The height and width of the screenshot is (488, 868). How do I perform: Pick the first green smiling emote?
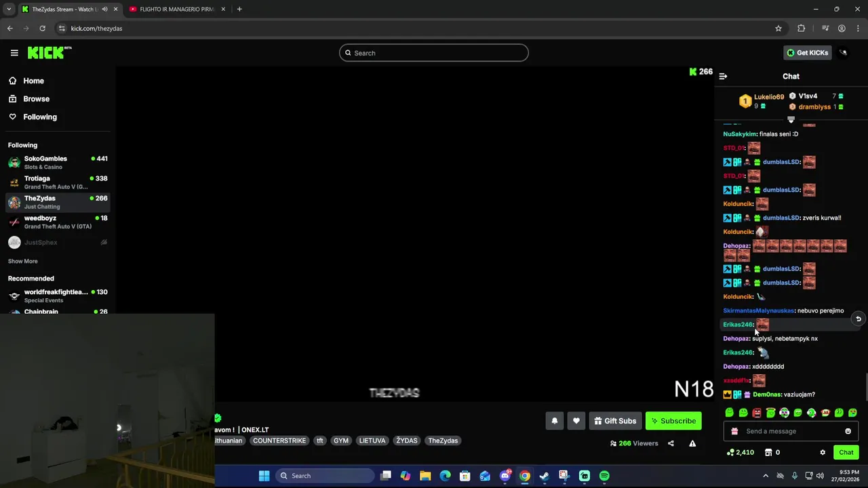click(730, 413)
